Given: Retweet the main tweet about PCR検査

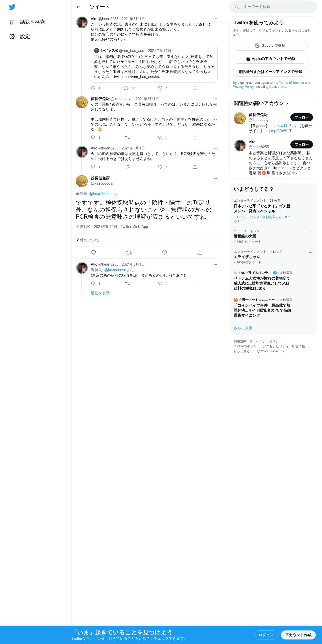Looking at the screenshot, I should (129, 253).
